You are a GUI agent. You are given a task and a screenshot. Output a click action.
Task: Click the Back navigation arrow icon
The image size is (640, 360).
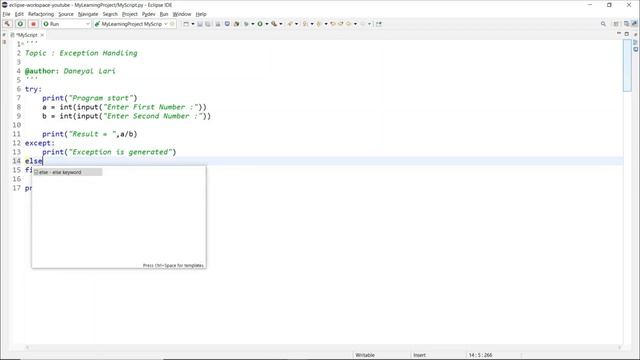click(349, 24)
